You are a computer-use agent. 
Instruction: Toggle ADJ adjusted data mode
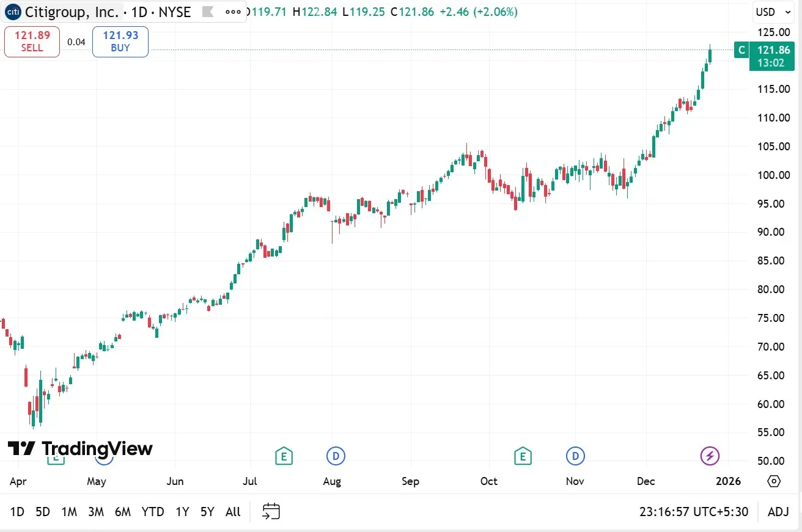(778, 512)
